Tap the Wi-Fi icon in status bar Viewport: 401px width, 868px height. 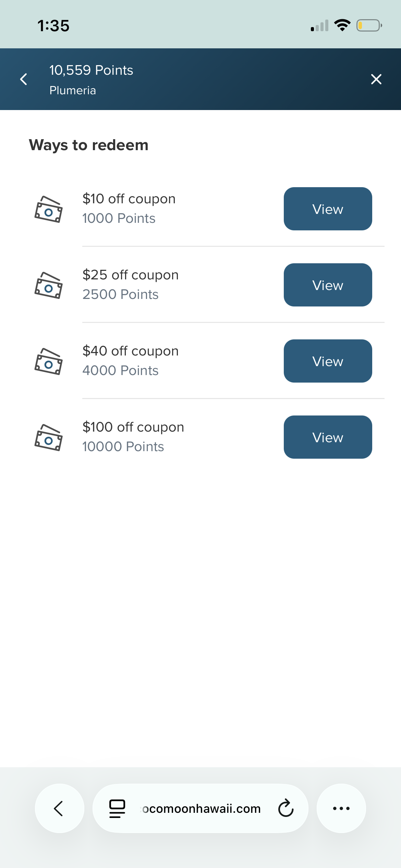342,25
